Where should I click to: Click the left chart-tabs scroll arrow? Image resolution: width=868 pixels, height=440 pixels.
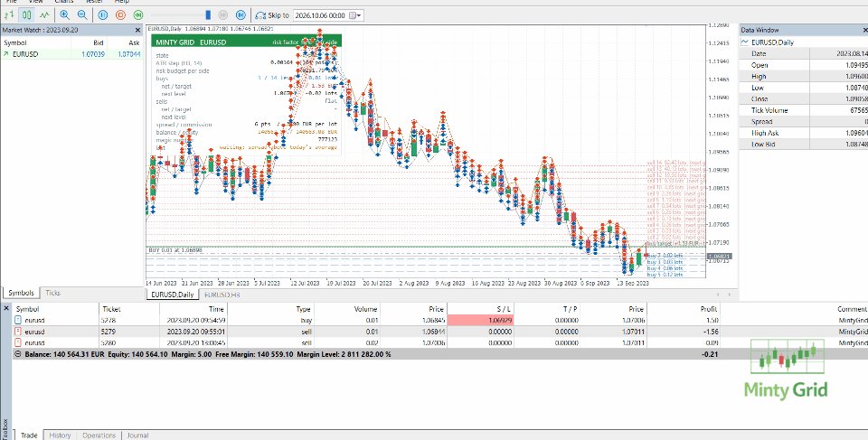click(x=718, y=295)
